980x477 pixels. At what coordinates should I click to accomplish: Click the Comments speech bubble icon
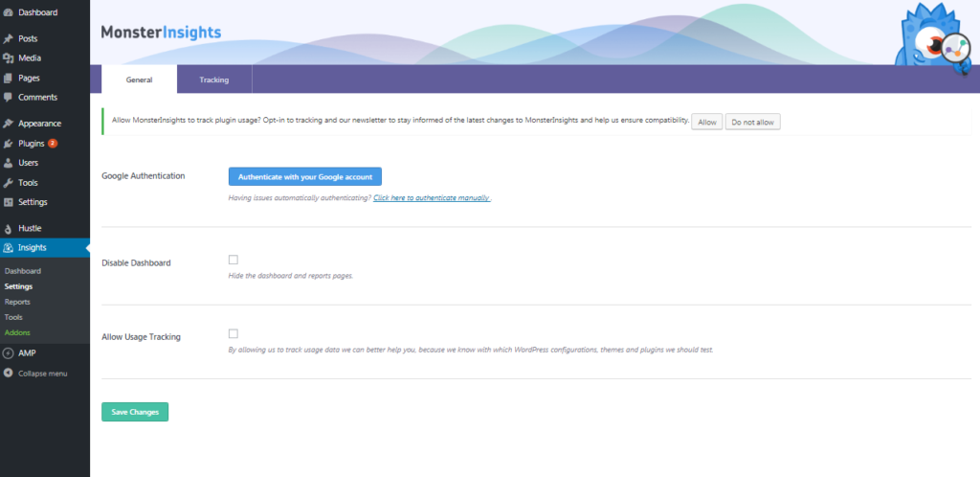[8, 98]
